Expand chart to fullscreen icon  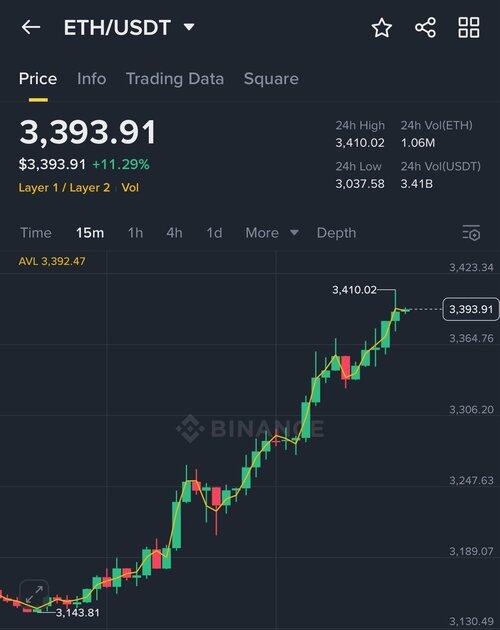coord(34,594)
